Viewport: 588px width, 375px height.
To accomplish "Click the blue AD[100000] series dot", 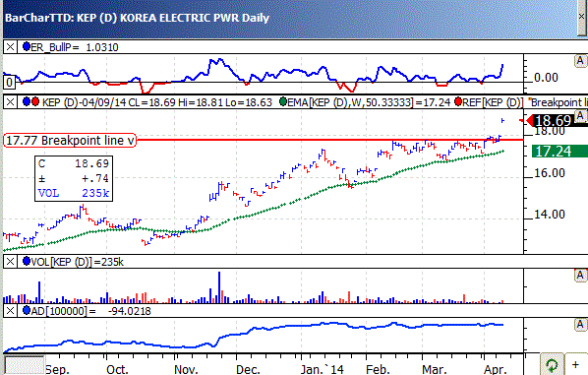I will click(x=27, y=310).
